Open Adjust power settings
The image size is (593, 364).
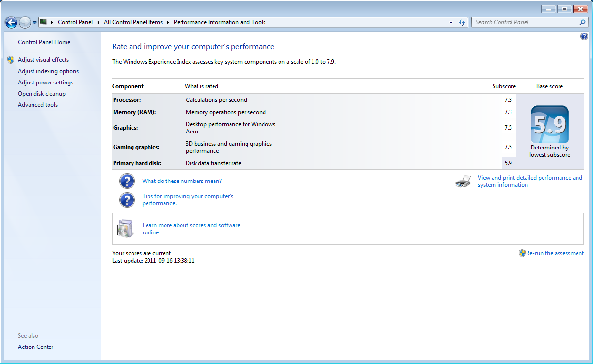click(x=46, y=83)
